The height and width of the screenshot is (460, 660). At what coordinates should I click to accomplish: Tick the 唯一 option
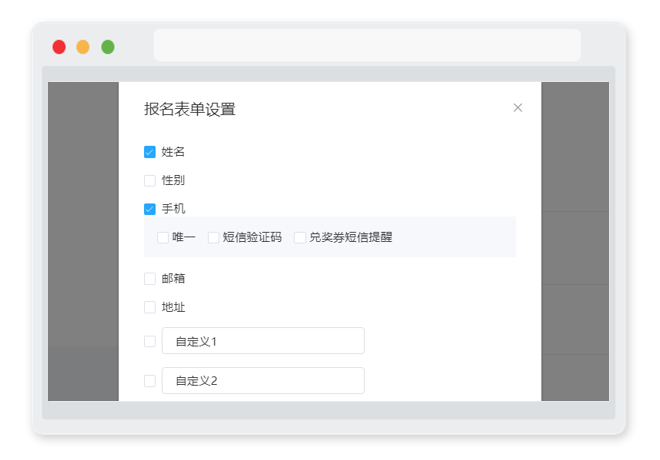[163, 237]
